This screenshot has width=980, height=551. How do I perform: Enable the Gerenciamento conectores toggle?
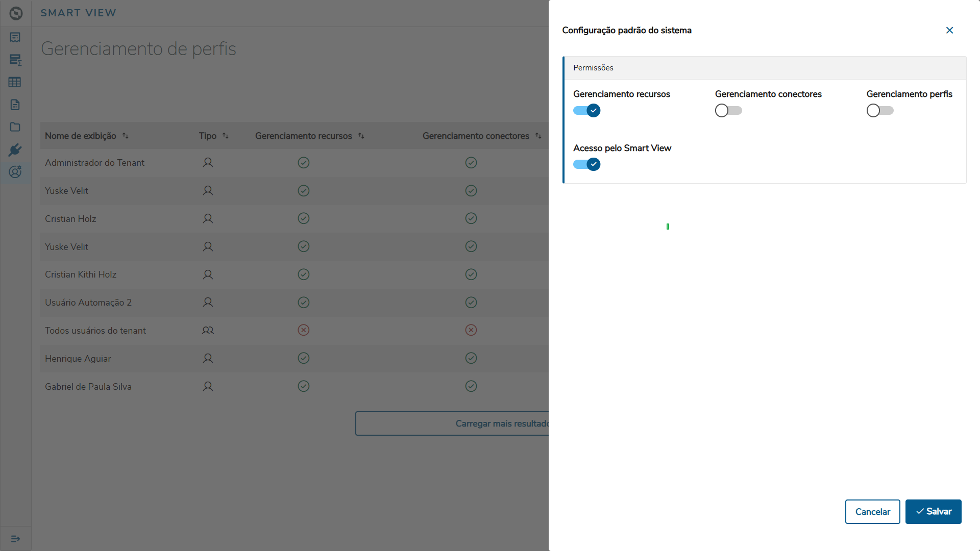tap(728, 111)
